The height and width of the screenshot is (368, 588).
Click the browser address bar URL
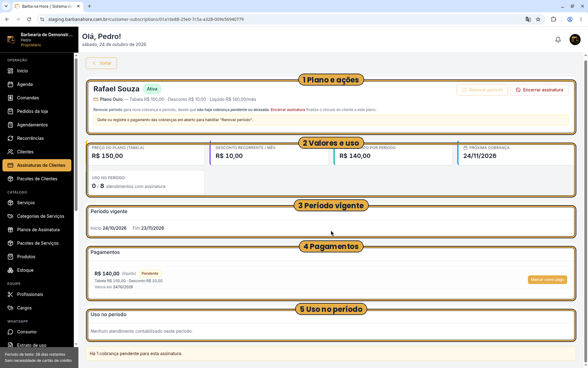tap(146, 19)
